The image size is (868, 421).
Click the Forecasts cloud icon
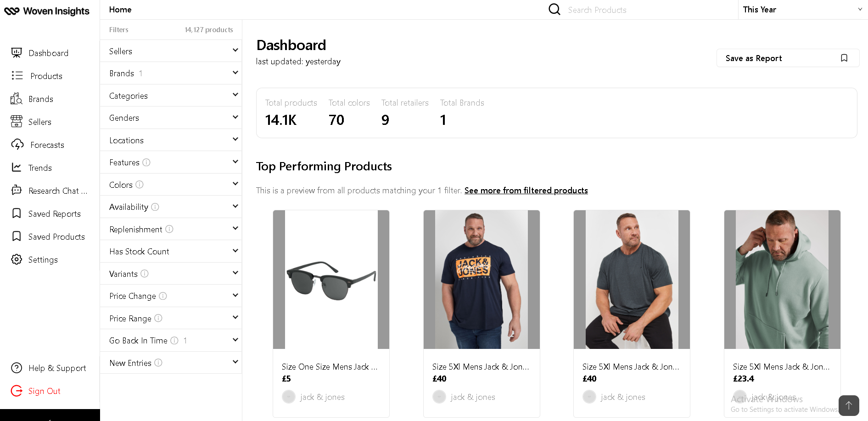click(x=17, y=145)
